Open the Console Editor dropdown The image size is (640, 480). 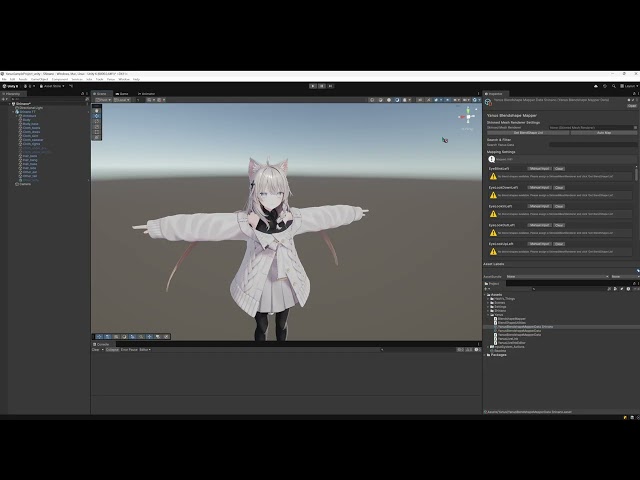click(x=145, y=350)
